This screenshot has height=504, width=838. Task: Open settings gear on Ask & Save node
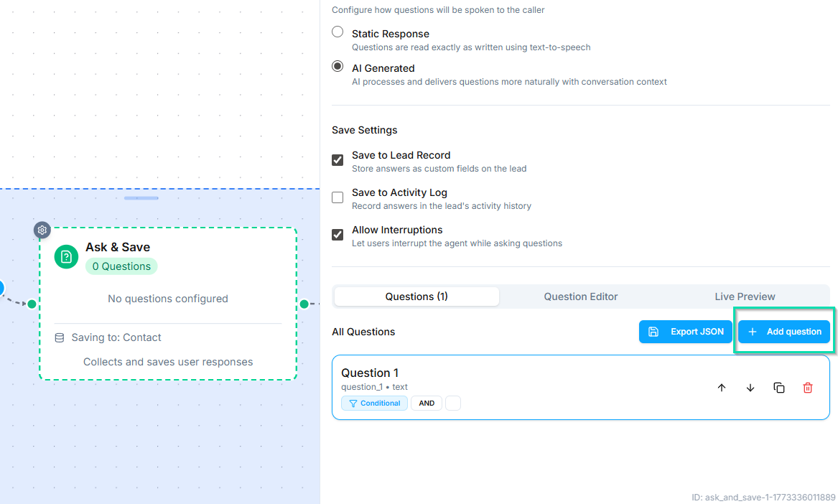tap(42, 230)
